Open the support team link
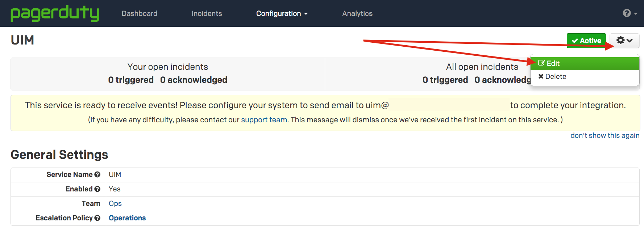644x241 pixels. tap(264, 119)
